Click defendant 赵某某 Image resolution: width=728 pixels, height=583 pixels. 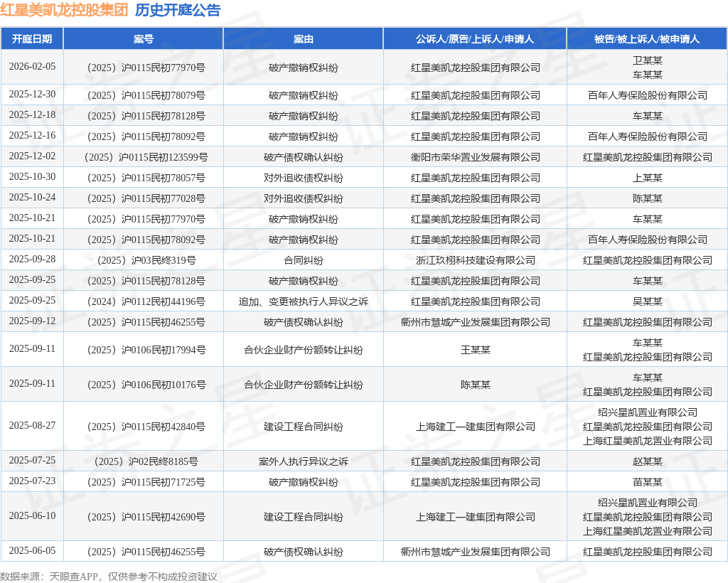[x=648, y=461]
